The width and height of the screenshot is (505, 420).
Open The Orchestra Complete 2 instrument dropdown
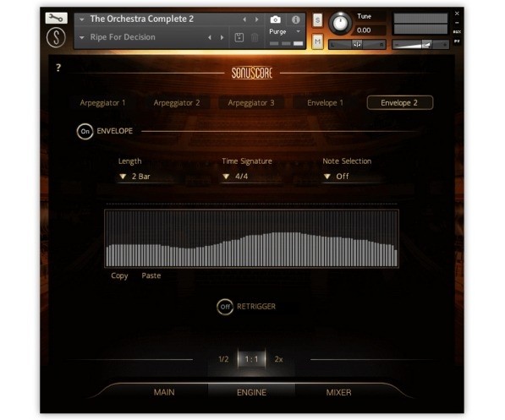pyautogui.click(x=82, y=19)
